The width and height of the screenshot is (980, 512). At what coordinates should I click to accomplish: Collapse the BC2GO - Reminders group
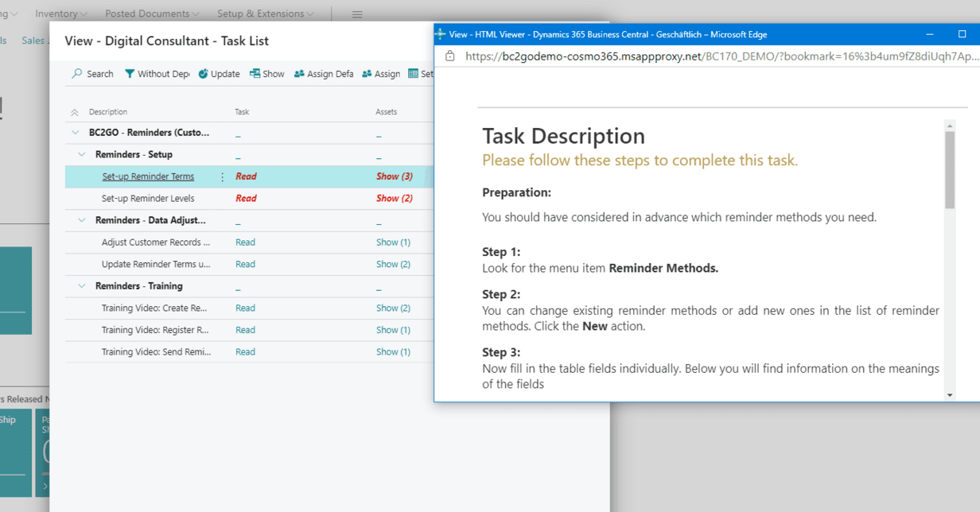[76, 133]
